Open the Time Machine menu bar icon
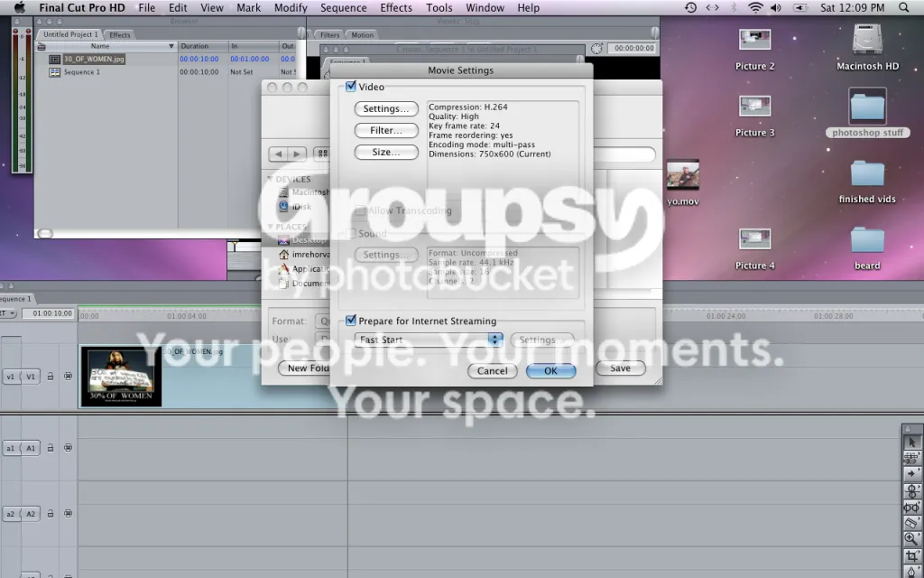Image resolution: width=924 pixels, height=578 pixels. (690, 7)
